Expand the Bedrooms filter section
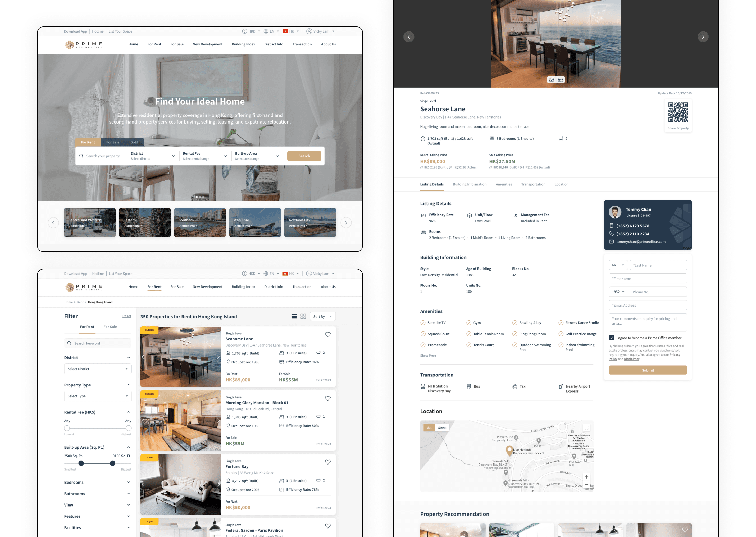 98,483
